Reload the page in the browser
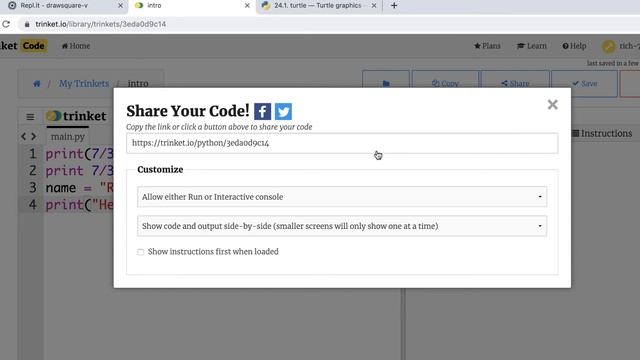This screenshot has width=640, height=360. 6,24
